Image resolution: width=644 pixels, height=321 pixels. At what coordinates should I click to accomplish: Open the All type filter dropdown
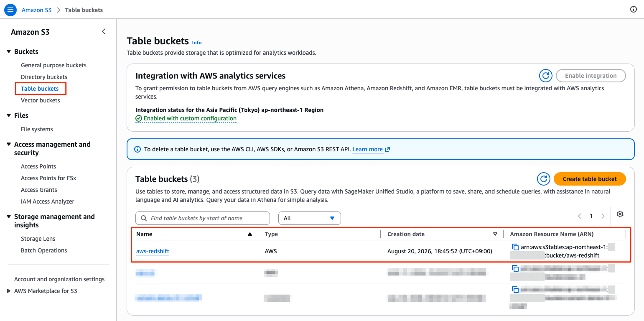click(x=310, y=218)
